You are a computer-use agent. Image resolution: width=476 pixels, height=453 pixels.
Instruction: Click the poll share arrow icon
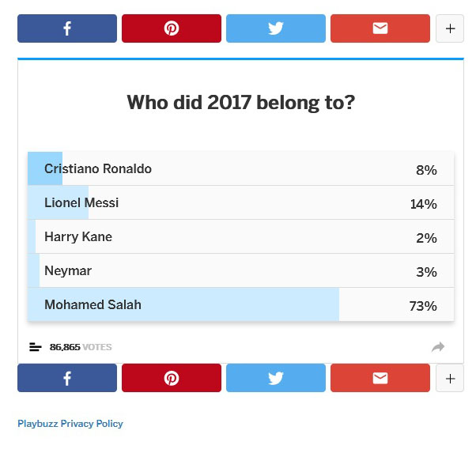click(438, 347)
